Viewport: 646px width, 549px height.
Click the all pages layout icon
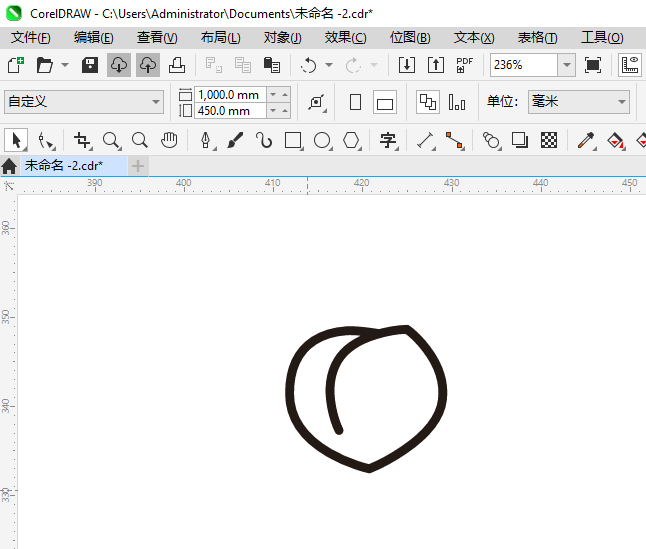(428, 102)
